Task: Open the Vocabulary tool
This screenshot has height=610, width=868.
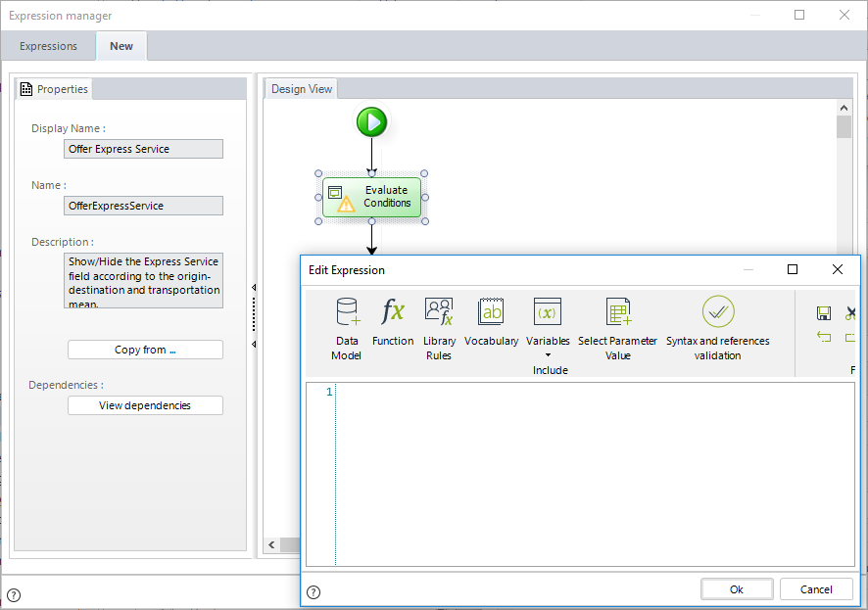Action: [x=491, y=311]
